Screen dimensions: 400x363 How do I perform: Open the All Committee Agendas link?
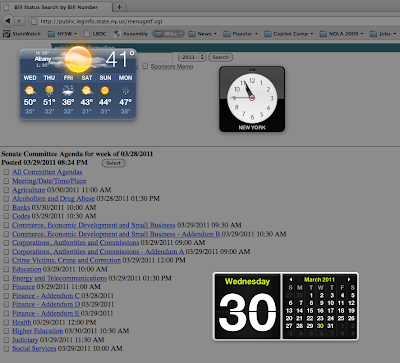pos(47,172)
